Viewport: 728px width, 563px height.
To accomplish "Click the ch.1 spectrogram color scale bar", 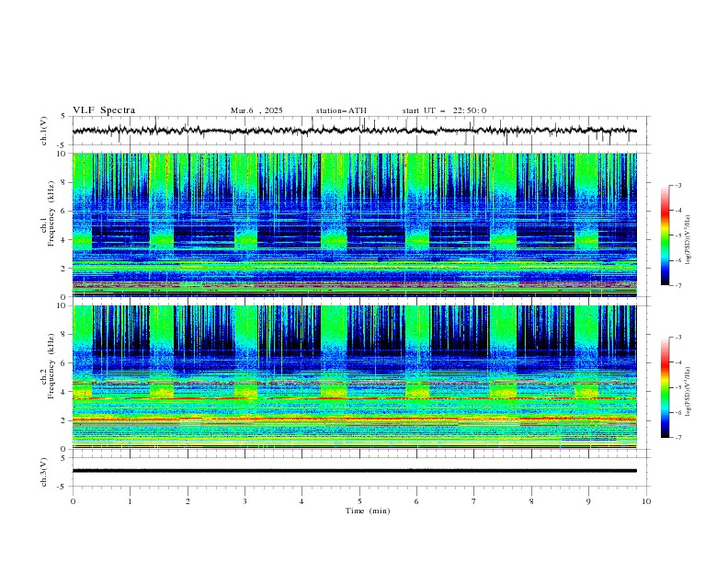I will pos(665,236).
